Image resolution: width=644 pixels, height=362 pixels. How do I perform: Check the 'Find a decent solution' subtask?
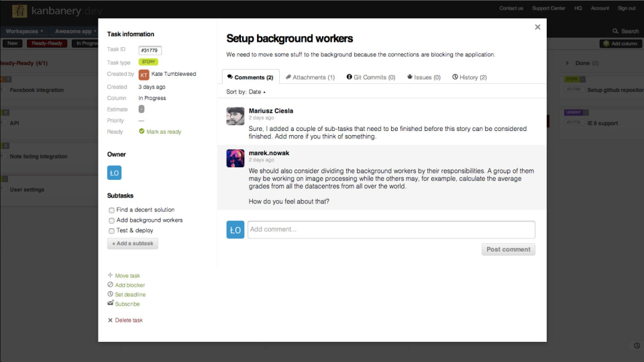click(x=111, y=210)
